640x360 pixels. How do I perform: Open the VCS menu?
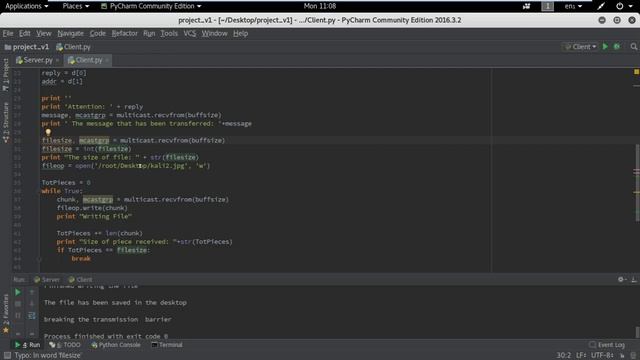[x=189, y=33]
